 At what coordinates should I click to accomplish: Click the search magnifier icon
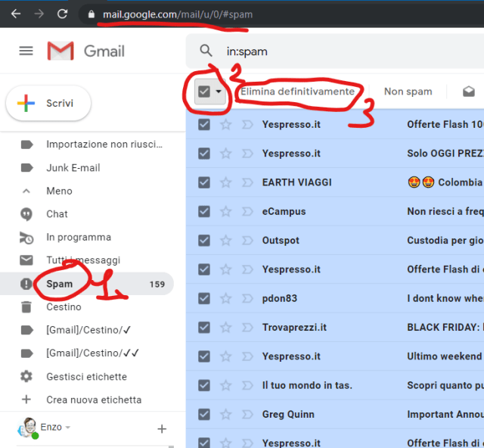pos(206,51)
